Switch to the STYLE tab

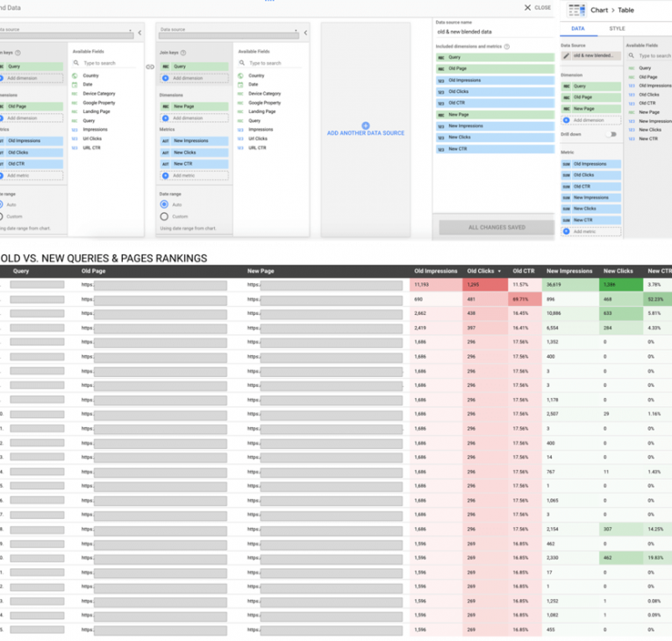pos(617,28)
